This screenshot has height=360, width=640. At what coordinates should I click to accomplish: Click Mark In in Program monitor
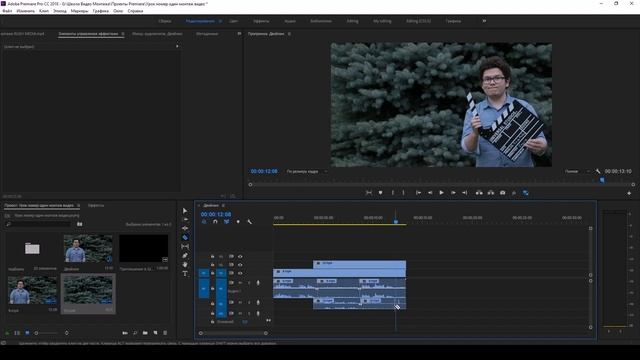(392, 193)
